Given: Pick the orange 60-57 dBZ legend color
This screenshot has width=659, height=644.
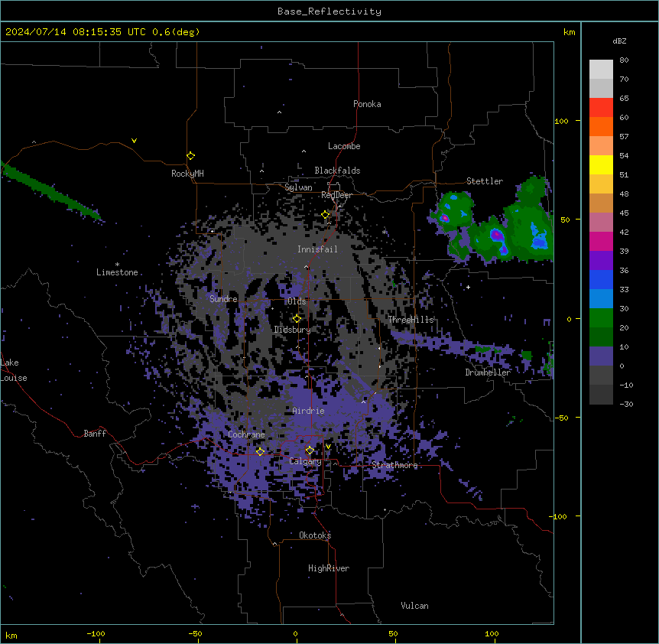Looking at the screenshot, I should coord(601,126).
